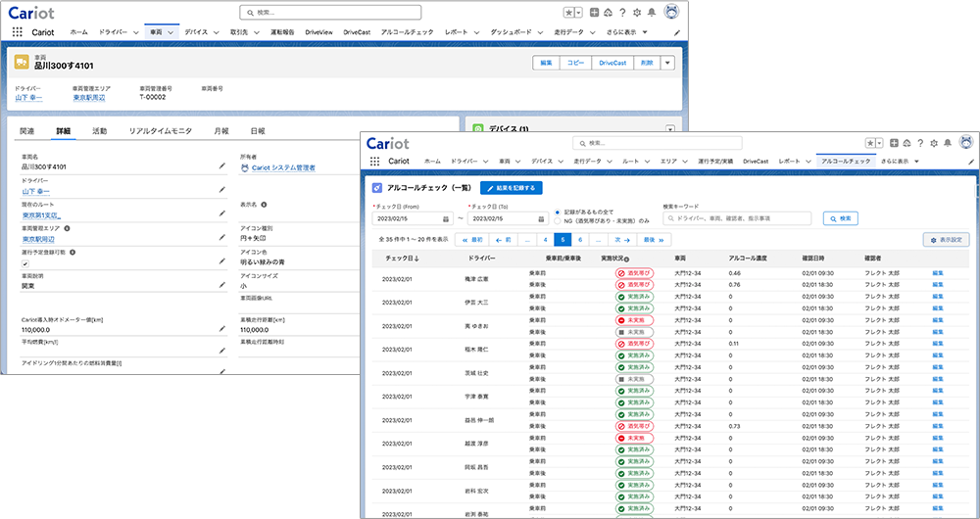Expand the 取引先 nav dropdown chevron
This screenshot has width=980, height=519.
(x=258, y=32)
